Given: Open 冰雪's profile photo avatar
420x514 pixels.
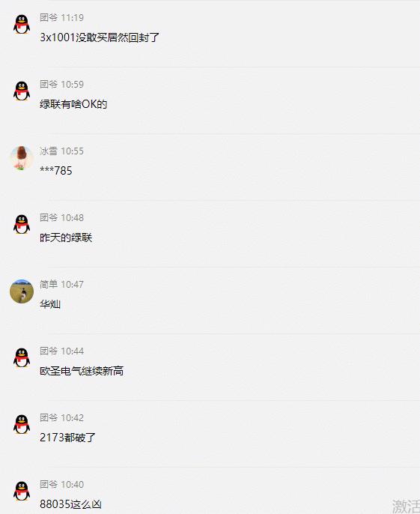Looking at the screenshot, I should (22, 158).
